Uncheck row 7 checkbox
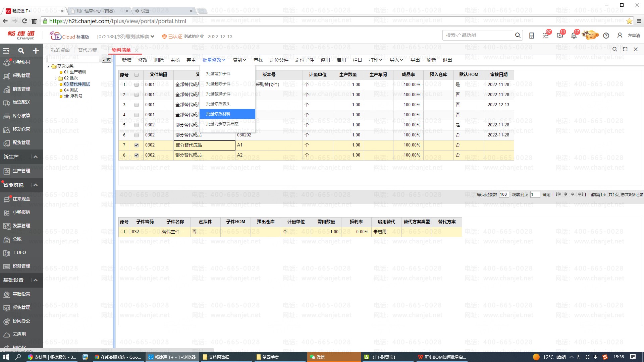This screenshot has height=362, width=644. (136, 145)
